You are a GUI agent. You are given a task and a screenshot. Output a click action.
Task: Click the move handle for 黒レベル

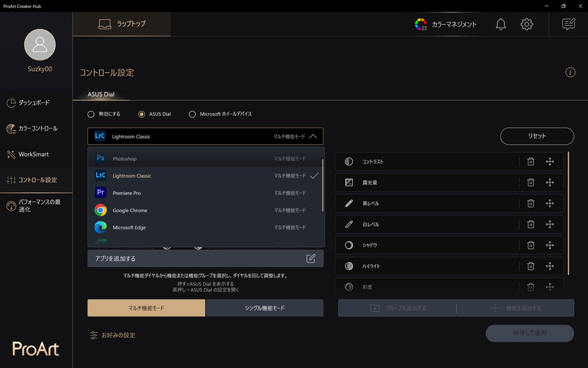click(550, 203)
